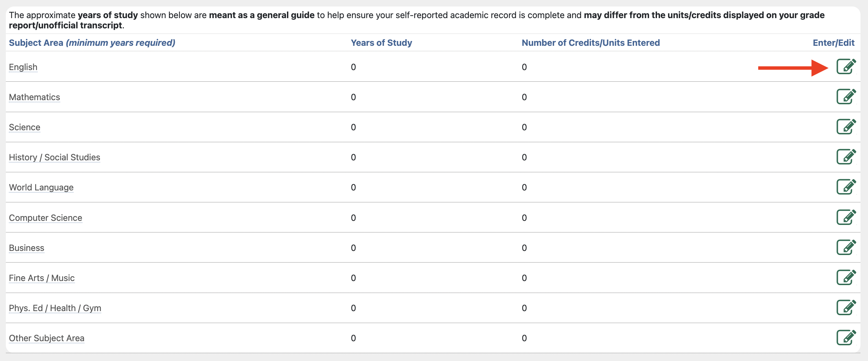Edit History / Social Studies courses
868x361 pixels.
pos(846,157)
